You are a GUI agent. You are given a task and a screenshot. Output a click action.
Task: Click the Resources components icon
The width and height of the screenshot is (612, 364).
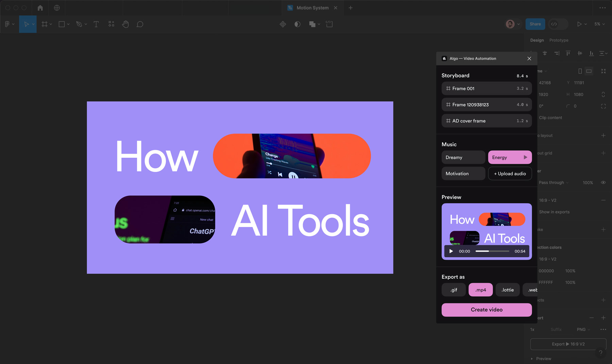(111, 24)
